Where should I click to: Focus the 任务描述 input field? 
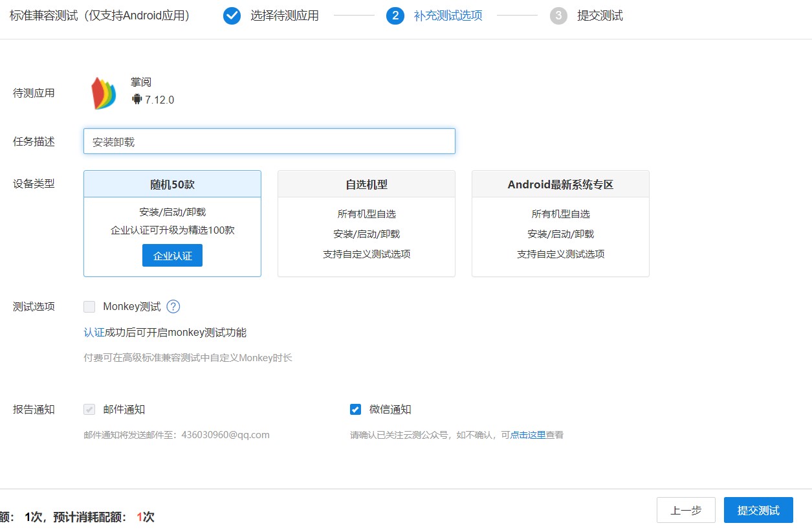(x=269, y=141)
